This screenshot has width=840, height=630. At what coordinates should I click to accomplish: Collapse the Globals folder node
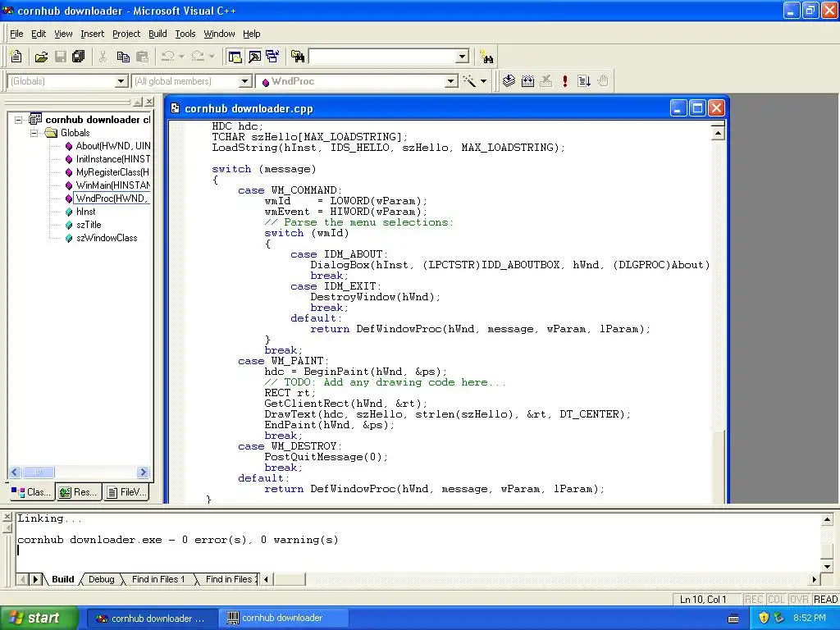34,133
